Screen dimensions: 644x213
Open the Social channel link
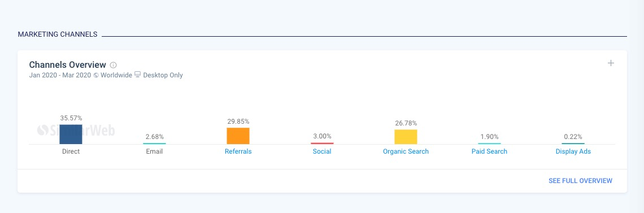[322, 151]
